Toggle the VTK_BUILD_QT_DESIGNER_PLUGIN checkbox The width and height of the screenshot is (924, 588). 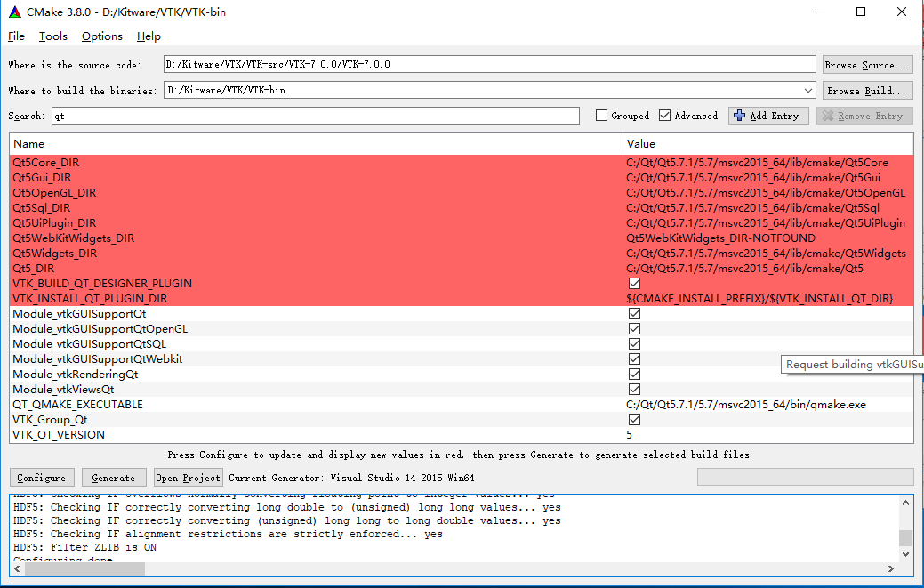[635, 284]
